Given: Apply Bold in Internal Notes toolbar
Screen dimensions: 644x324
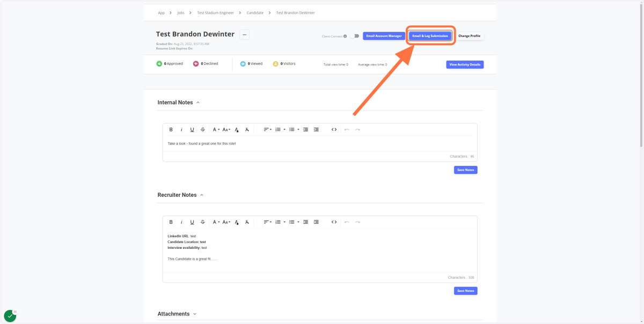Looking at the screenshot, I should tap(171, 130).
